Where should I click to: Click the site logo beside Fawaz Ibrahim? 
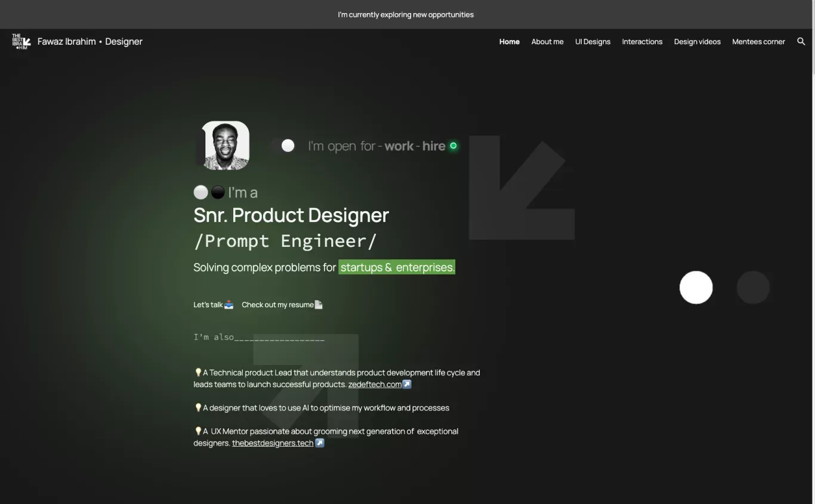click(21, 42)
